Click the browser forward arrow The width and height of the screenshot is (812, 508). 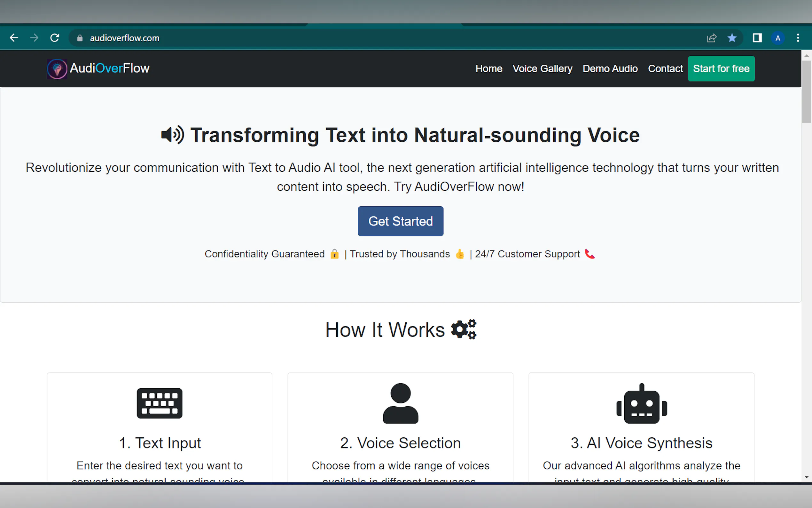coord(34,38)
